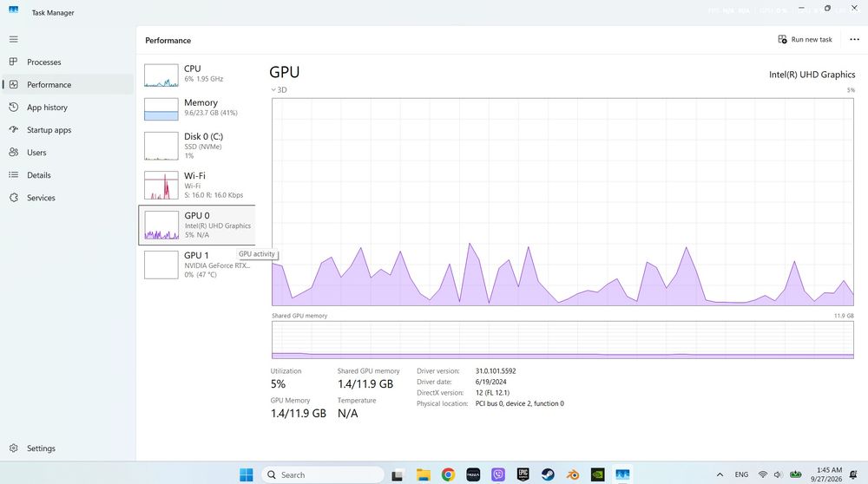Go to Processes page
The image size is (868, 484).
pos(67,62)
